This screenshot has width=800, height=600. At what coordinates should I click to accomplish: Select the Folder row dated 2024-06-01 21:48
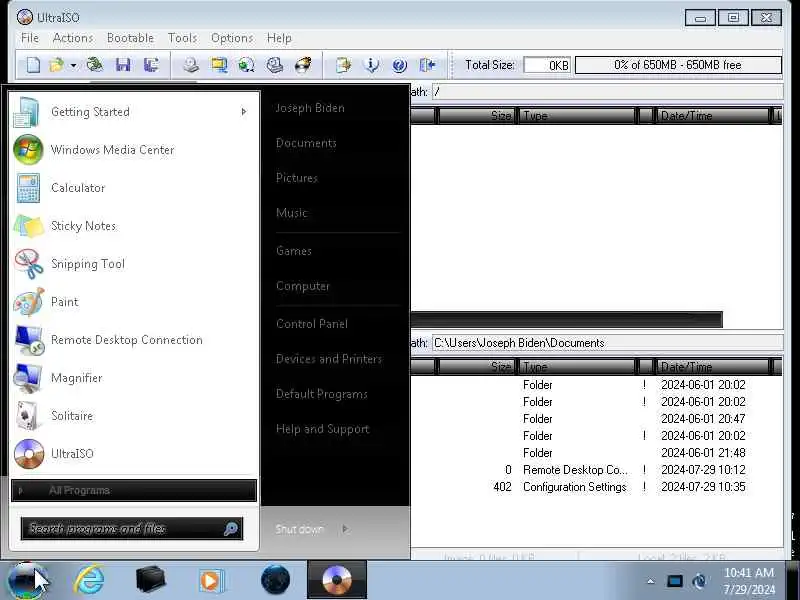click(x=596, y=453)
